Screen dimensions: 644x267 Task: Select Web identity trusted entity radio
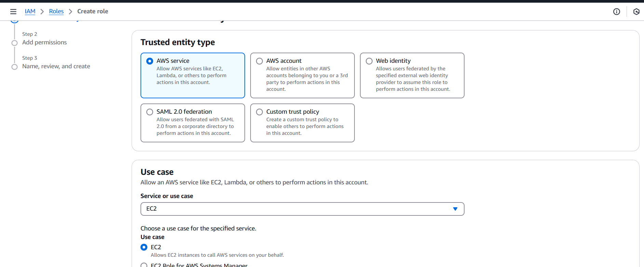pyautogui.click(x=369, y=61)
